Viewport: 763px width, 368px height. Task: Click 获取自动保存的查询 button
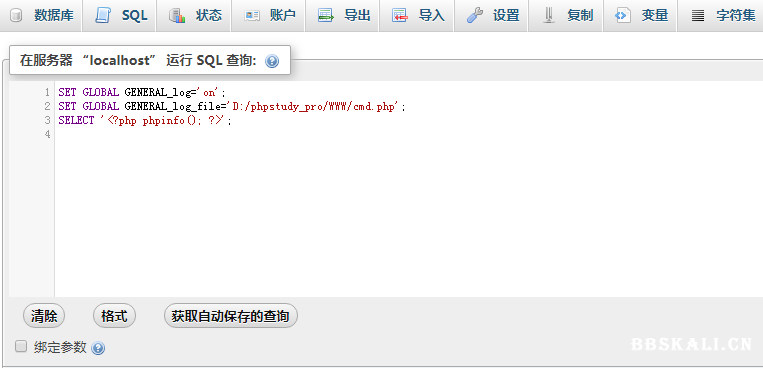(231, 316)
